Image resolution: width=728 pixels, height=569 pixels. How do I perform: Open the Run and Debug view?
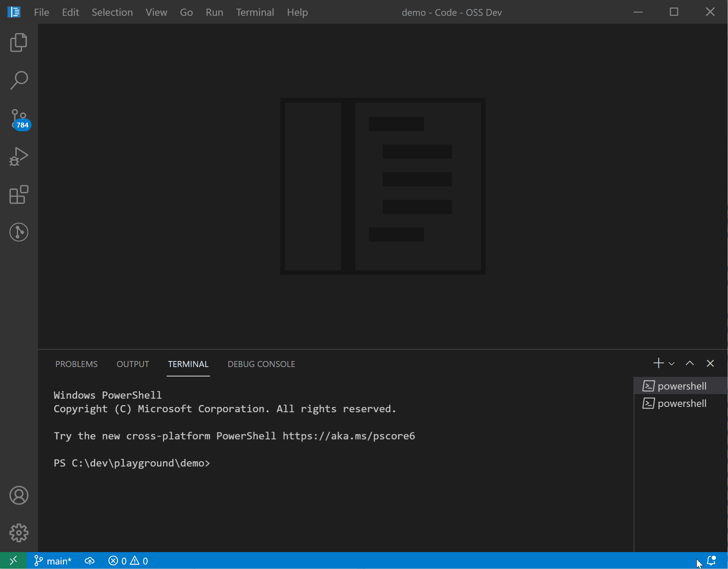coord(19,156)
